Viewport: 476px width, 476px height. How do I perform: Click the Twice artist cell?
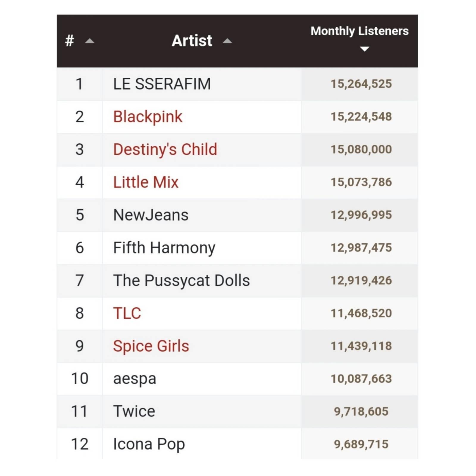tap(202, 411)
